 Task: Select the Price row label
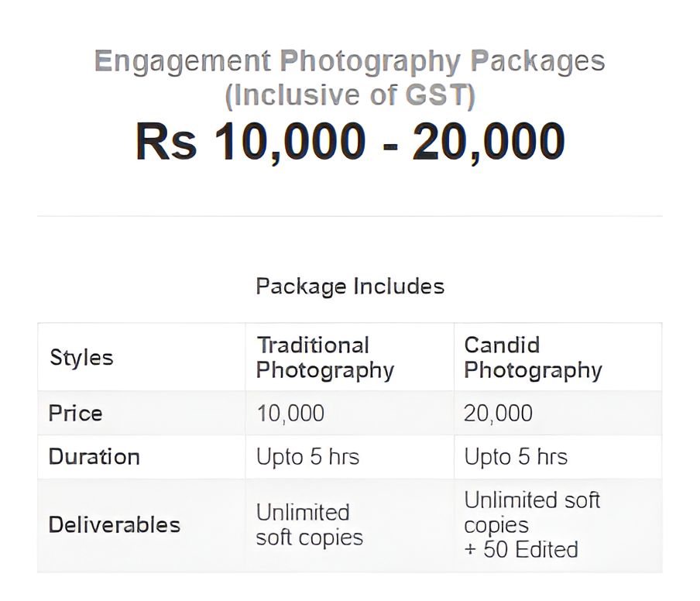pyautogui.click(x=75, y=413)
